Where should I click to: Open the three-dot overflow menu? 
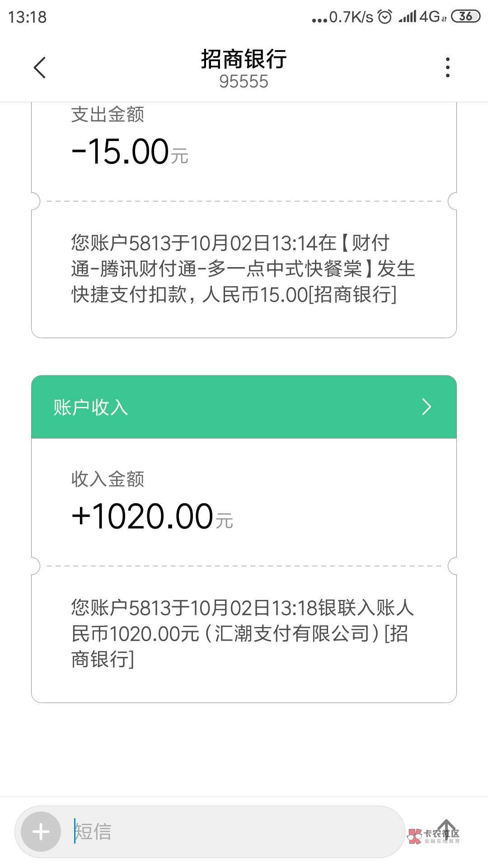click(x=447, y=68)
